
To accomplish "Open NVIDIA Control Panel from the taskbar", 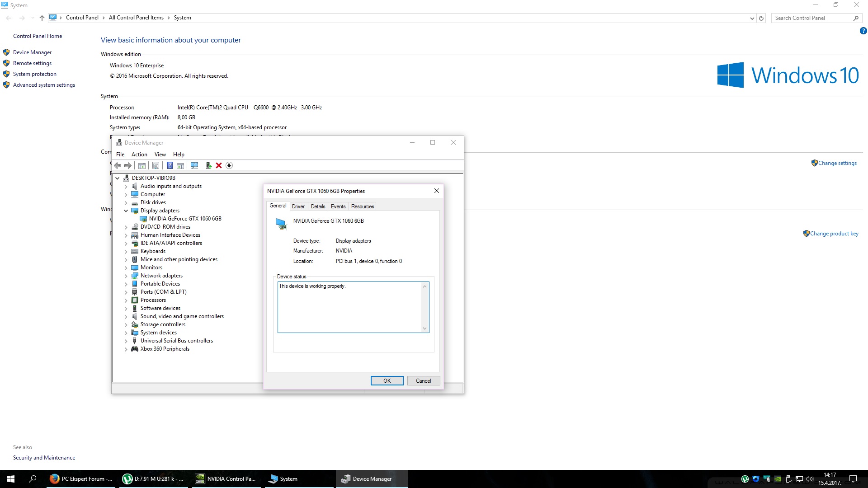I will [x=226, y=479].
